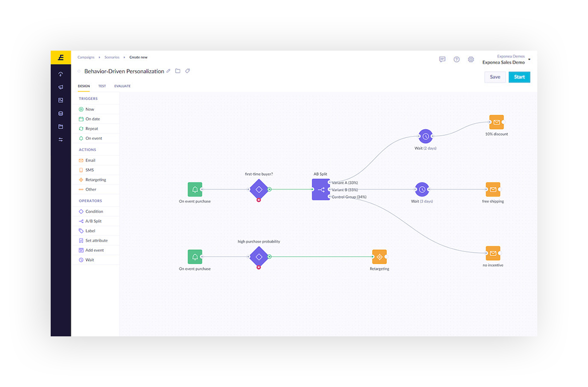Pick the On event trigger from panel
This screenshot has width=588, height=387.
[x=93, y=138]
